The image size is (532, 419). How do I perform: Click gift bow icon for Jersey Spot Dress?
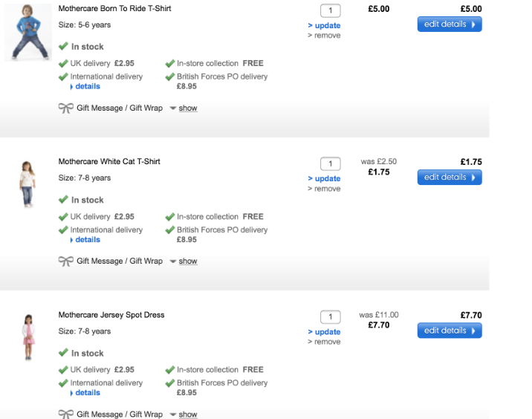click(x=65, y=415)
